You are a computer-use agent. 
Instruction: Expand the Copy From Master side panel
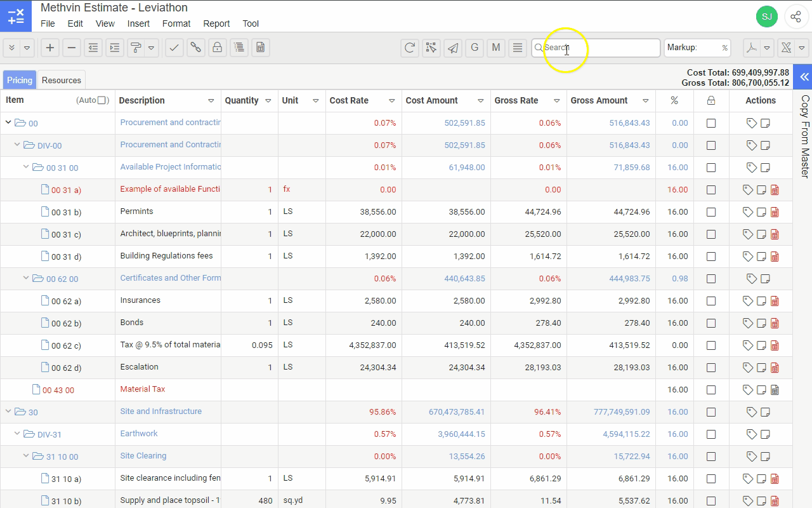coord(804,77)
